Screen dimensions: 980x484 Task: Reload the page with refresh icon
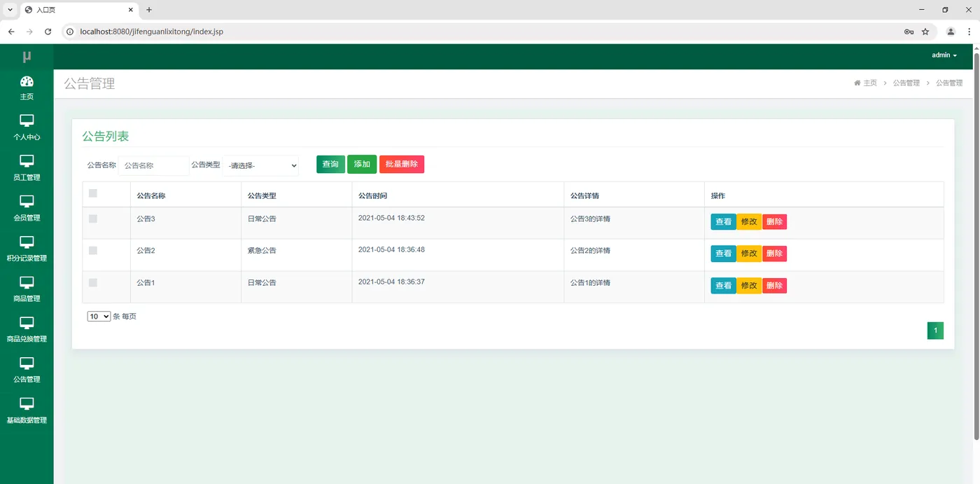[x=48, y=32]
